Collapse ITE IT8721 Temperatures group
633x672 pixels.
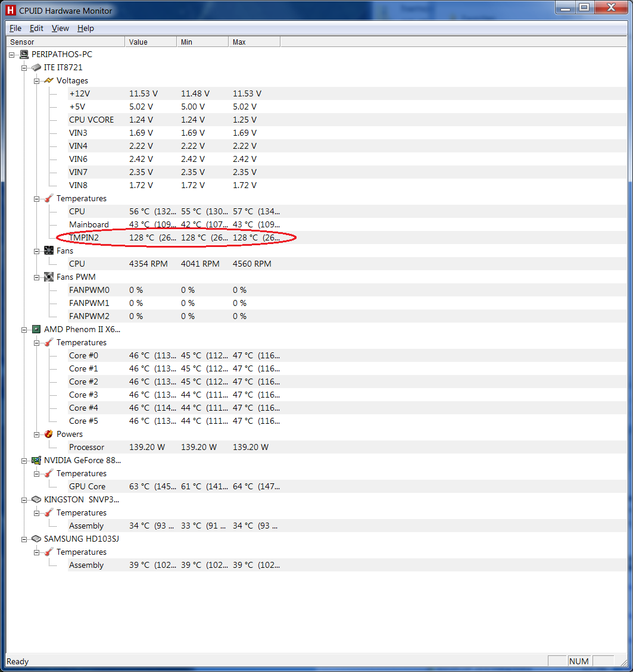click(37, 199)
